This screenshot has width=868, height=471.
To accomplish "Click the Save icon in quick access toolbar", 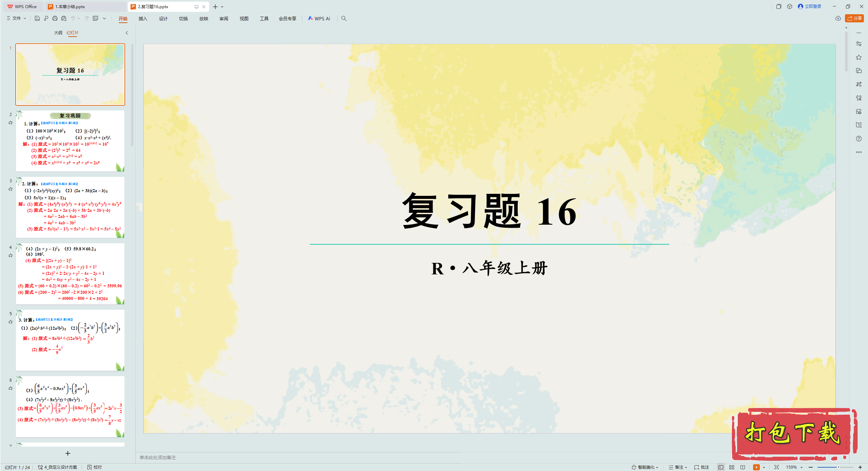I will coord(37,19).
